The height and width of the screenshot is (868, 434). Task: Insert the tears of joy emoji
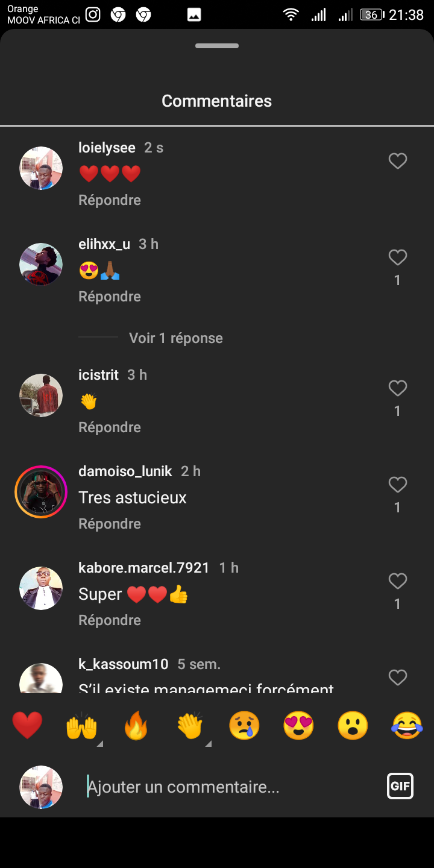tap(407, 725)
